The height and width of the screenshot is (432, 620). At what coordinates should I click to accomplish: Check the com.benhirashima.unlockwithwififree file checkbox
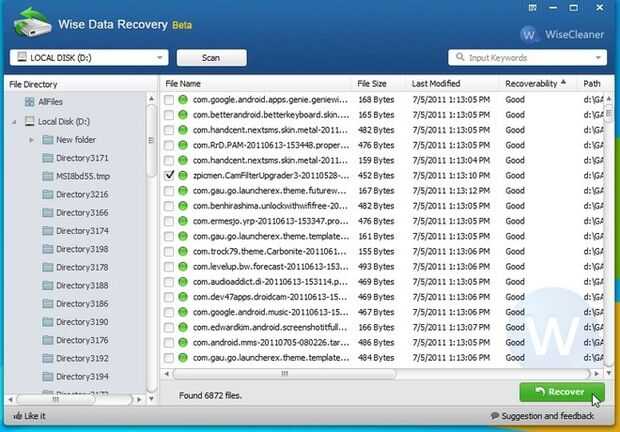point(169,206)
